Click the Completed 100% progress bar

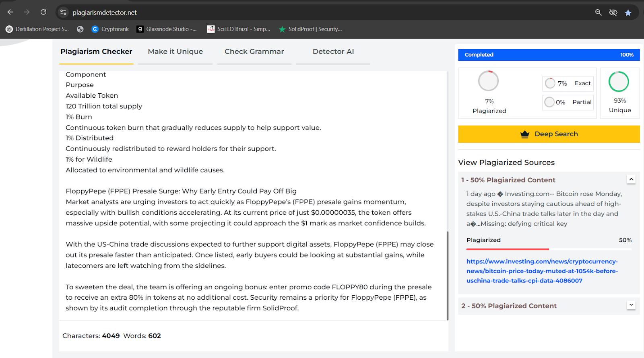(x=549, y=55)
